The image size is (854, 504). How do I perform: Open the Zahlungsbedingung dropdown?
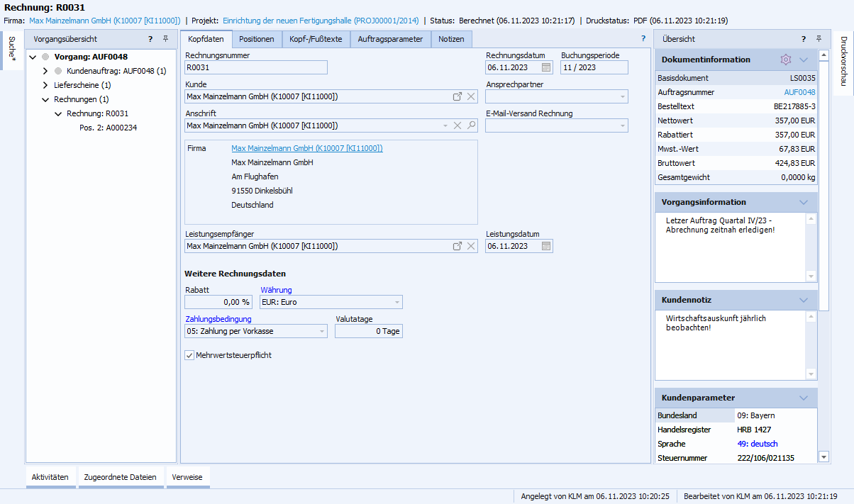click(x=322, y=331)
